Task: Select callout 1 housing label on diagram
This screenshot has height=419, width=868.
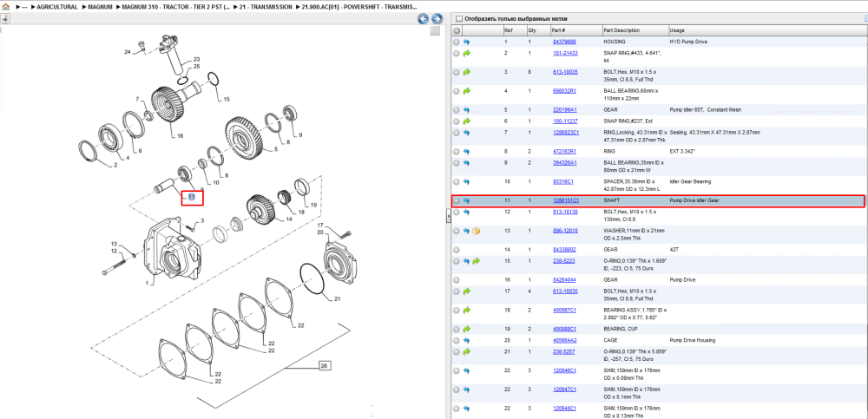Action: click(x=148, y=283)
